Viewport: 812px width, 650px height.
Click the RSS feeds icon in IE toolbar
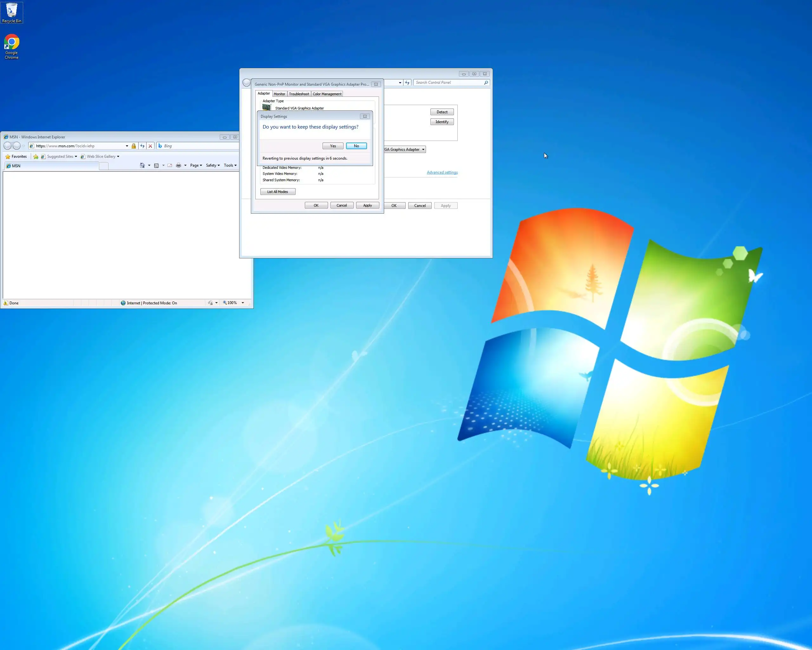(x=156, y=165)
